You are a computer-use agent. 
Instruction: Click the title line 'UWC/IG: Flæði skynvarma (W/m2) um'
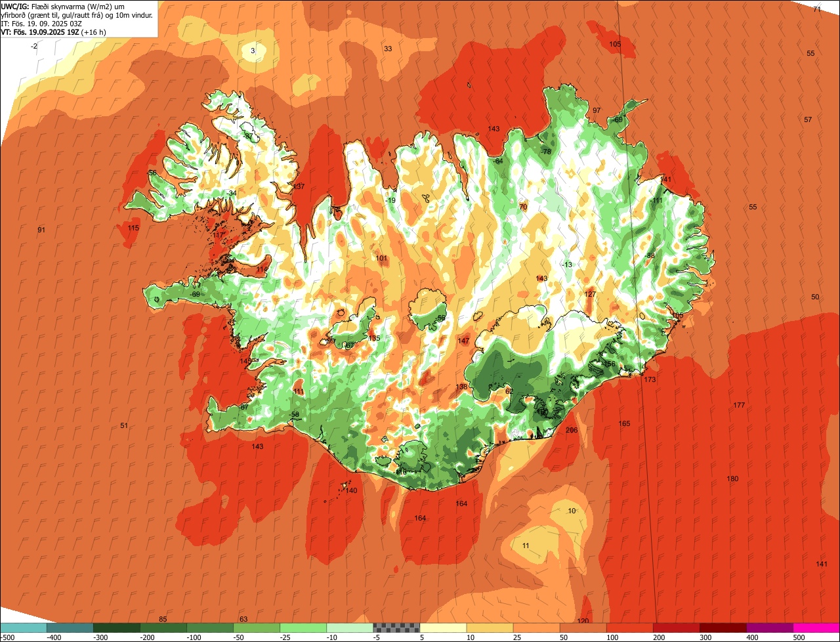point(63,6)
